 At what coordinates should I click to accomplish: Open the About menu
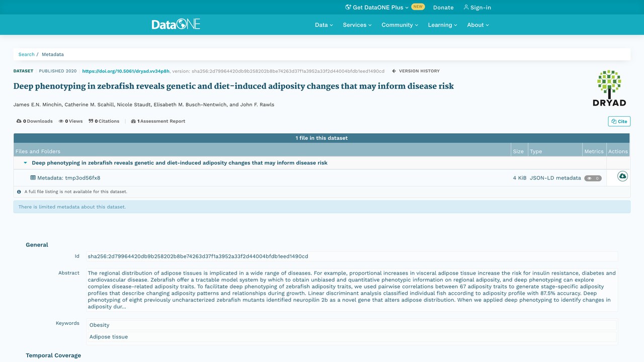[x=478, y=25]
